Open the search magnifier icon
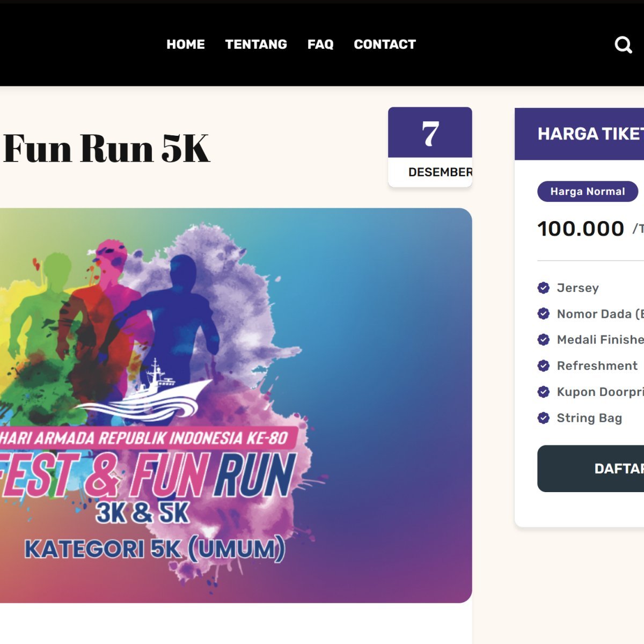 coord(623,45)
